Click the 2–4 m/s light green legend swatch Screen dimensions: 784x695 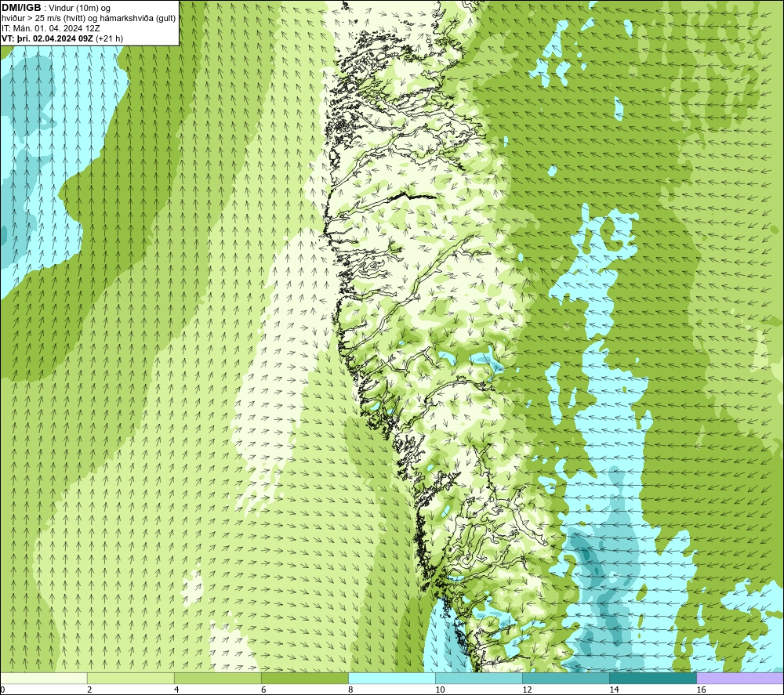[130, 678]
